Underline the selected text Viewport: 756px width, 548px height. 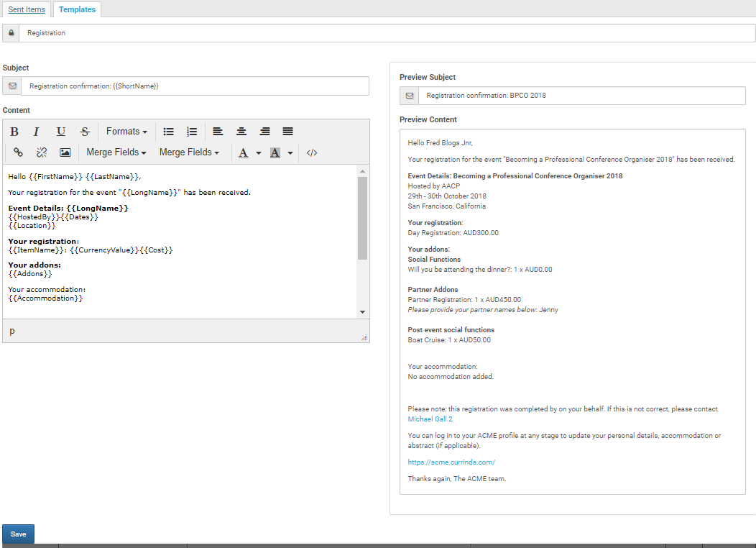[x=61, y=132]
